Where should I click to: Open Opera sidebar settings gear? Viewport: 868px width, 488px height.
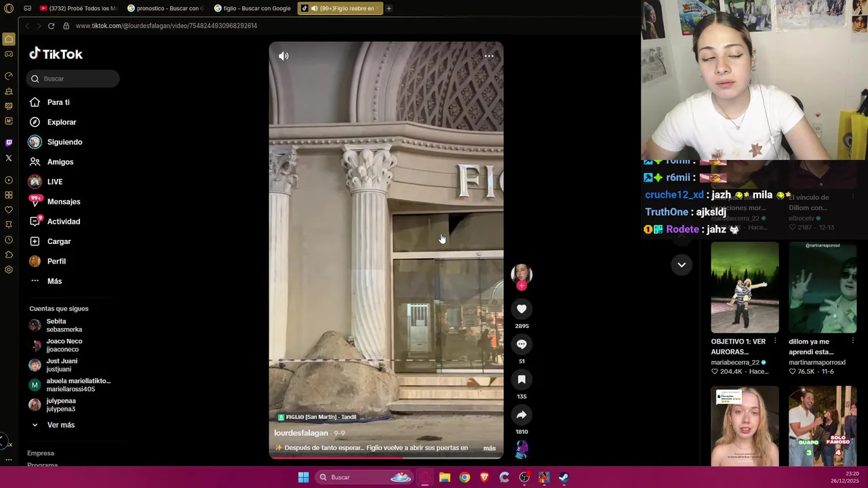point(9,270)
